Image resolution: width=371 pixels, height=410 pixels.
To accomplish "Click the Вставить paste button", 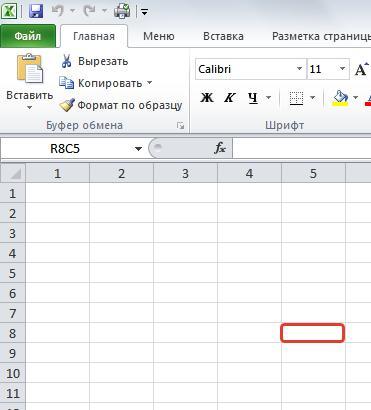I will 30,81.
